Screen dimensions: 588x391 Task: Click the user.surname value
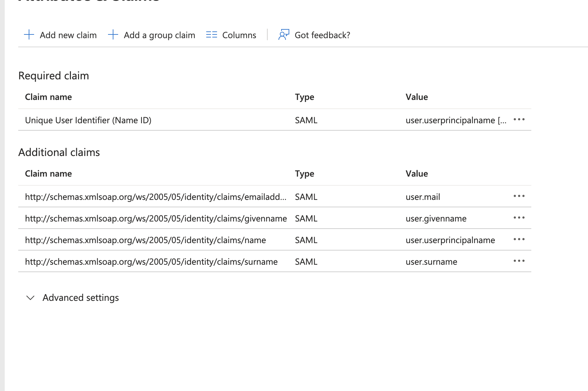point(431,262)
